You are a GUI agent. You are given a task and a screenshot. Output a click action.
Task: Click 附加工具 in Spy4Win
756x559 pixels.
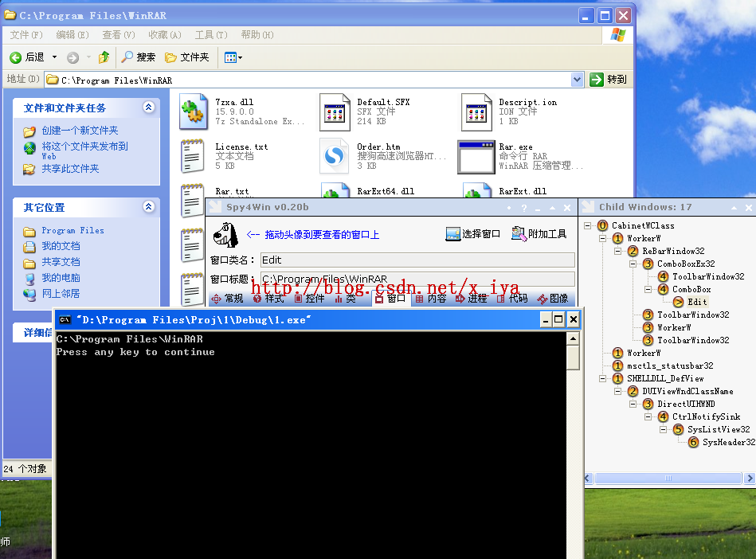(x=539, y=234)
